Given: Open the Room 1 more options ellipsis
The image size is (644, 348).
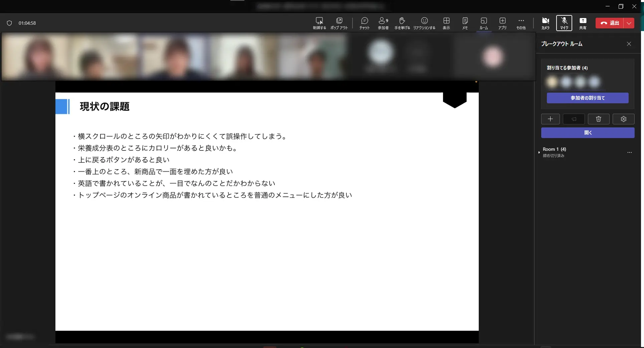Looking at the screenshot, I should click(x=630, y=152).
